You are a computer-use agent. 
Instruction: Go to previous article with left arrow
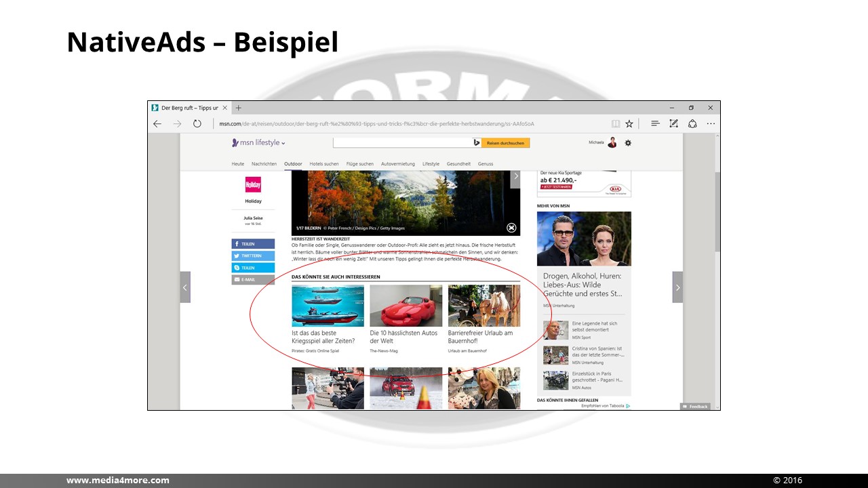(185, 287)
